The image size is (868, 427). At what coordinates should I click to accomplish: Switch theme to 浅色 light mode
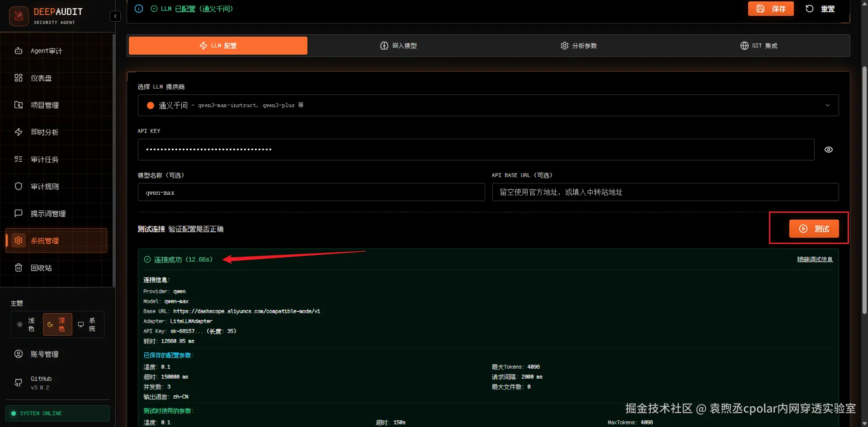[x=26, y=324]
